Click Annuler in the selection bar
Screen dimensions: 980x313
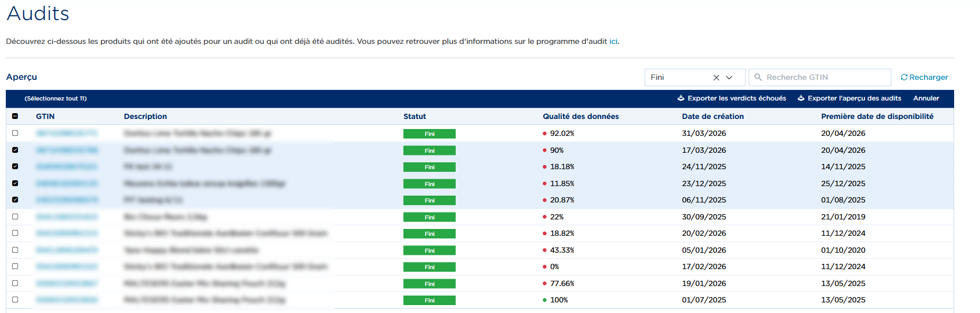[926, 98]
